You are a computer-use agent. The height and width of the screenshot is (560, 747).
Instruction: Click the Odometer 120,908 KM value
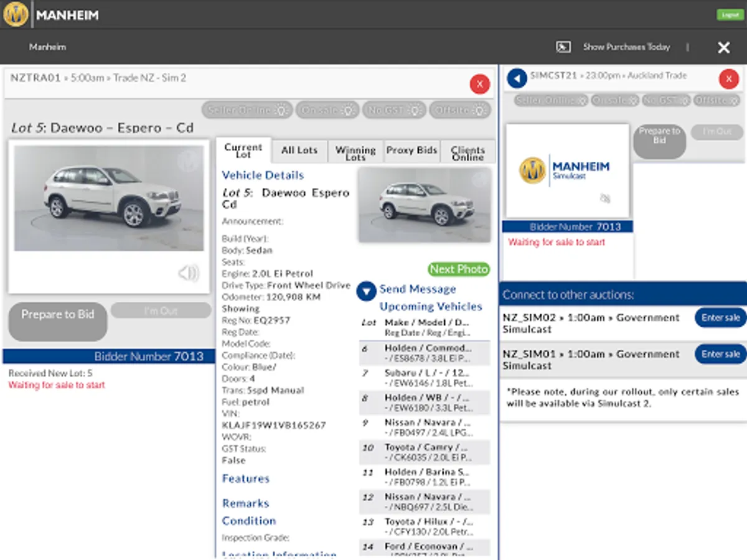[x=293, y=297]
